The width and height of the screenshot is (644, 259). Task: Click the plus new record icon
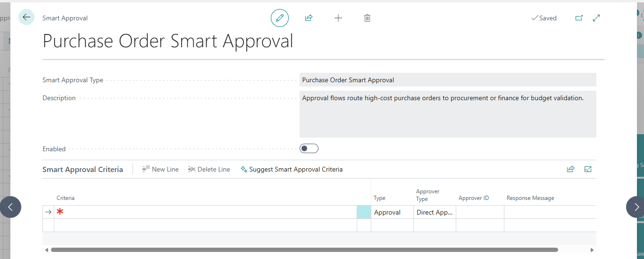[x=338, y=18]
